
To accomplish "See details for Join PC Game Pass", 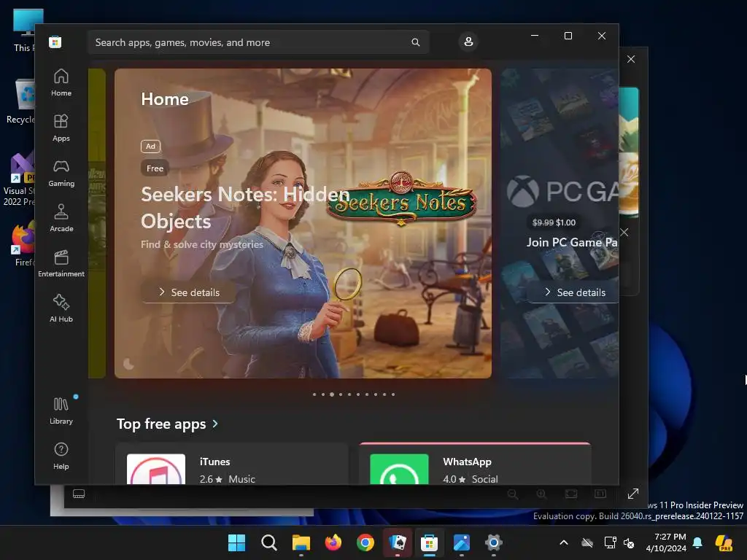I will click(575, 292).
